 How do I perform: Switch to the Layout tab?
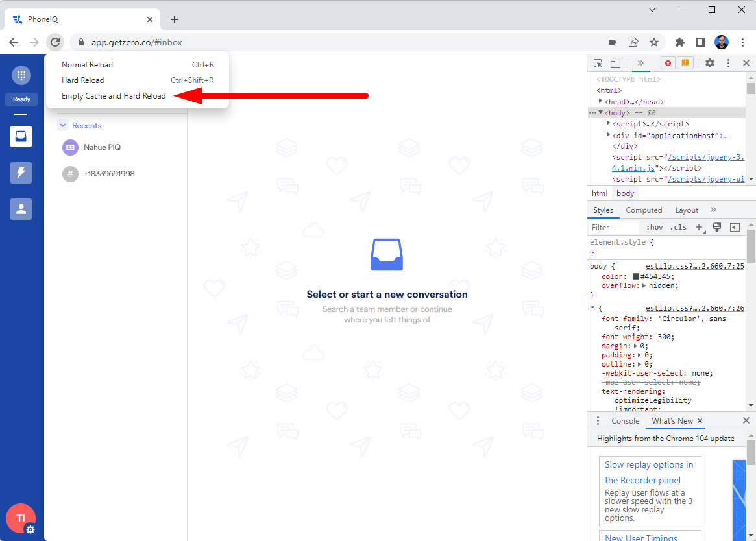coord(687,210)
